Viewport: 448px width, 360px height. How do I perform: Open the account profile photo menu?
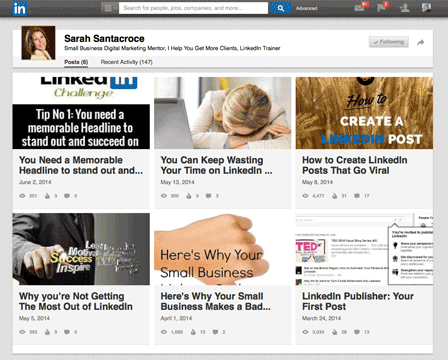tap(426, 7)
